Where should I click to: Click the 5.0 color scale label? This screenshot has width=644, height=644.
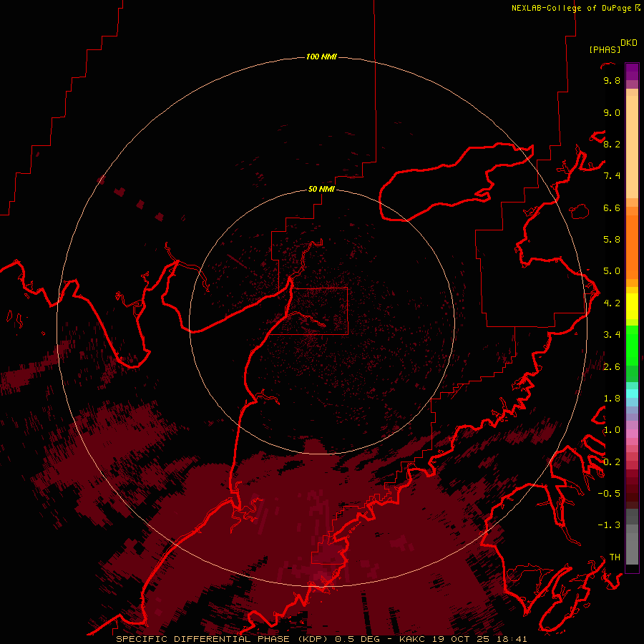[x=612, y=271]
